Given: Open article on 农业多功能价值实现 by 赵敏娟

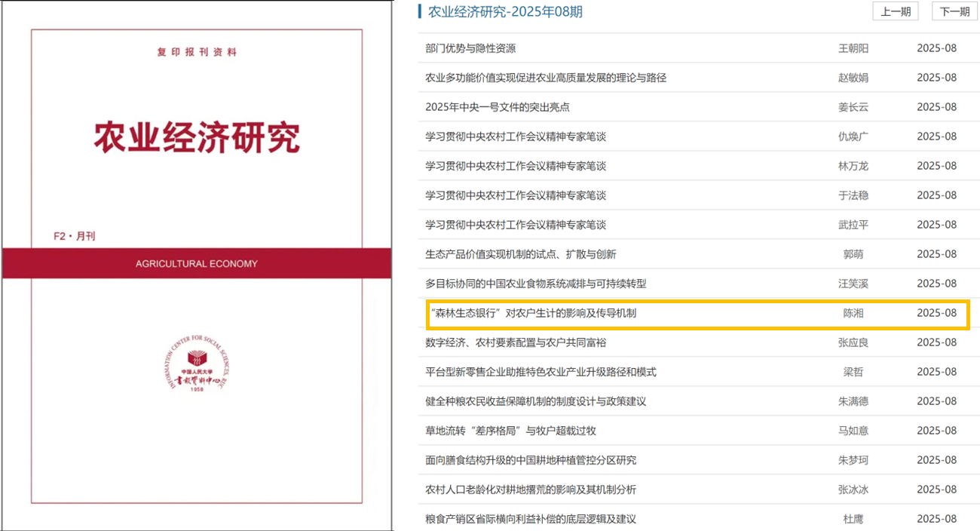Looking at the screenshot, I should [546, 78].
